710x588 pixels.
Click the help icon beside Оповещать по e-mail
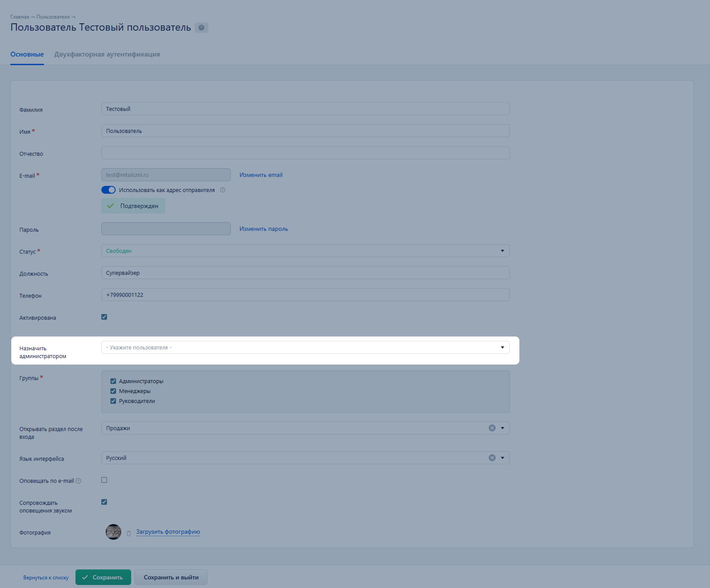tap(79, 481)
